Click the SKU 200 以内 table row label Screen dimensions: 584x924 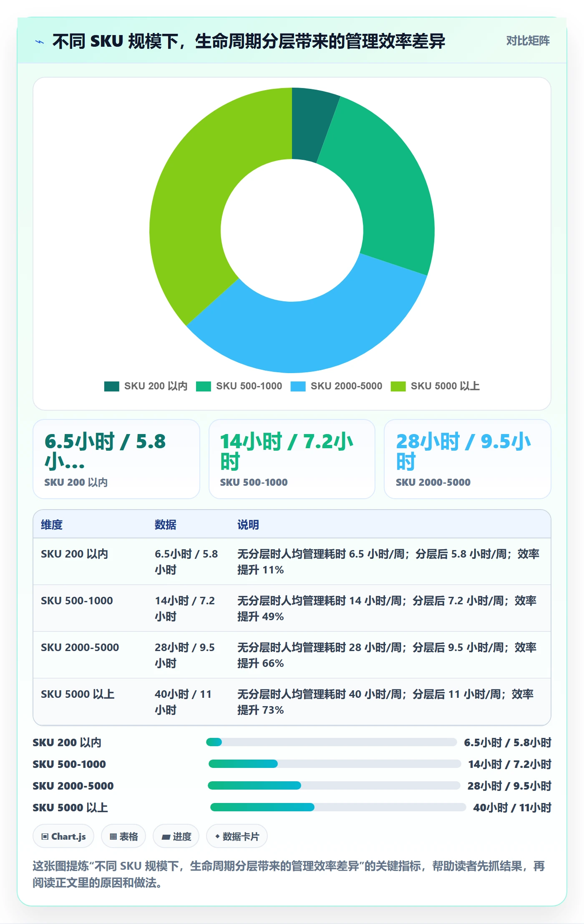pos(75,554)
